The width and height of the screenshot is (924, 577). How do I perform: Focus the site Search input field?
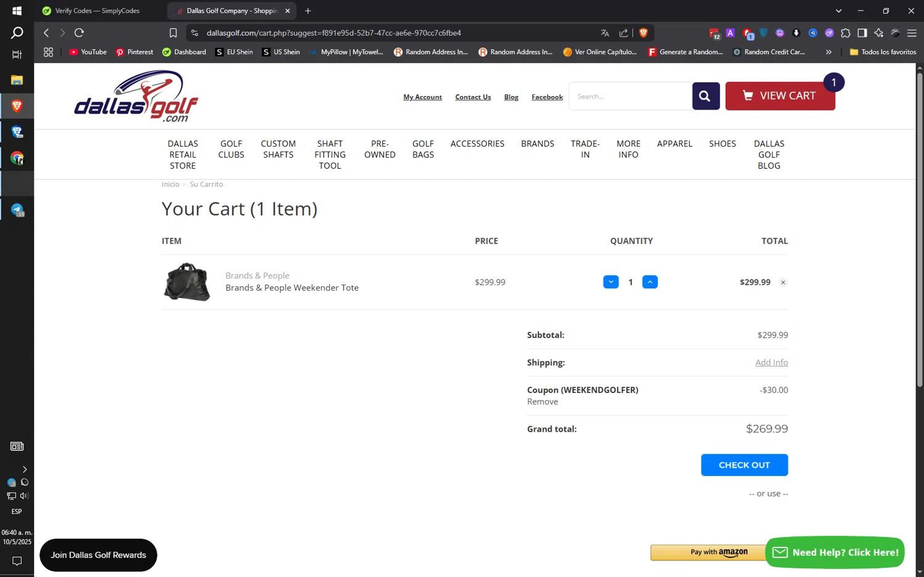[630, 96]
